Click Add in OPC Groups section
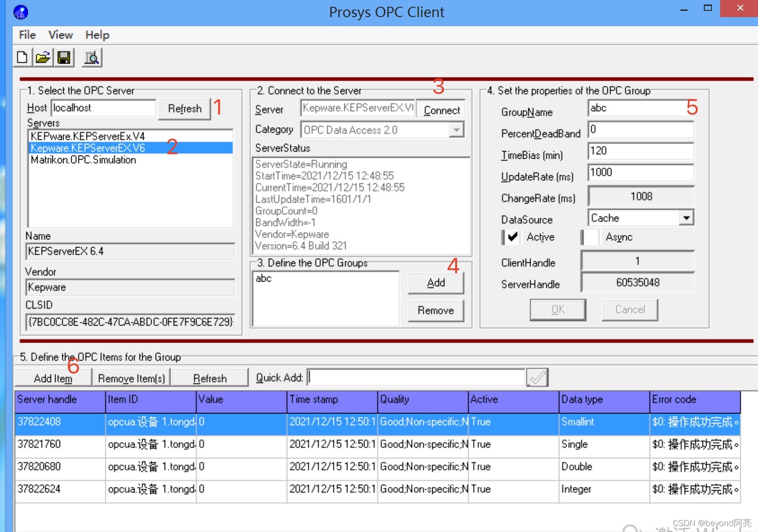The width and height of the screenshot is (758, 532). (x=436, y=283)
